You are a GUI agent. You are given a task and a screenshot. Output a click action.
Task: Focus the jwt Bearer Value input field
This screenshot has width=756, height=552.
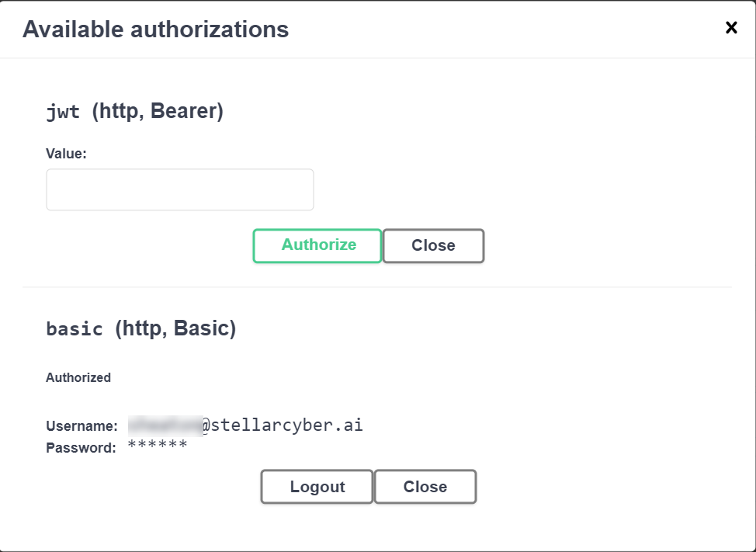point(180,189)
